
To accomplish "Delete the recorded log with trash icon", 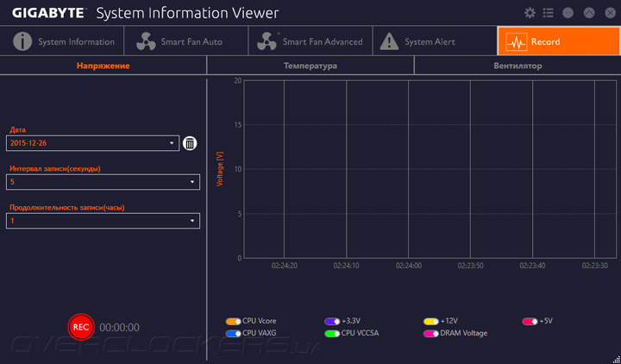I will click(x=190, y=143).
